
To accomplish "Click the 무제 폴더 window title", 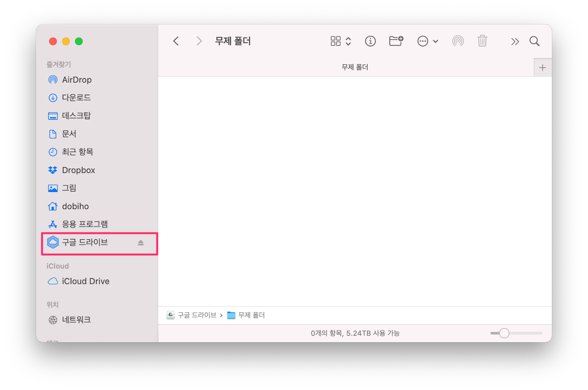I will coord(233,41).
